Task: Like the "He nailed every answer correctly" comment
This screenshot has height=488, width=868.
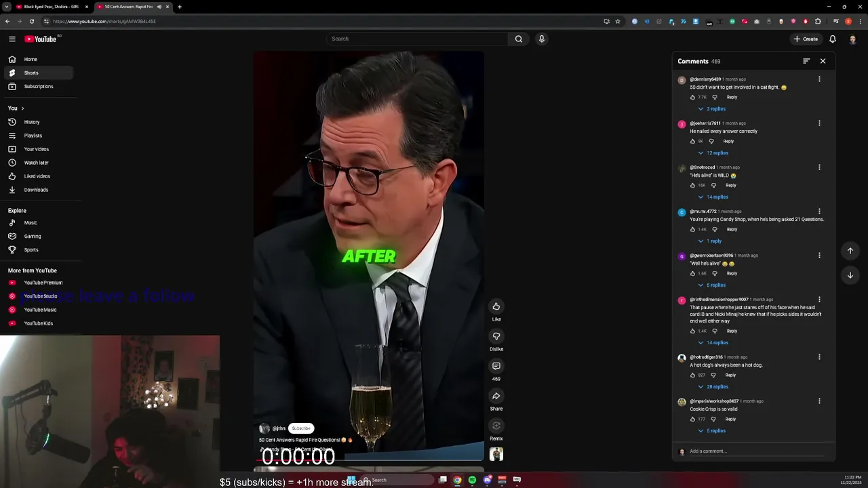Action: [x=693, y=141]
